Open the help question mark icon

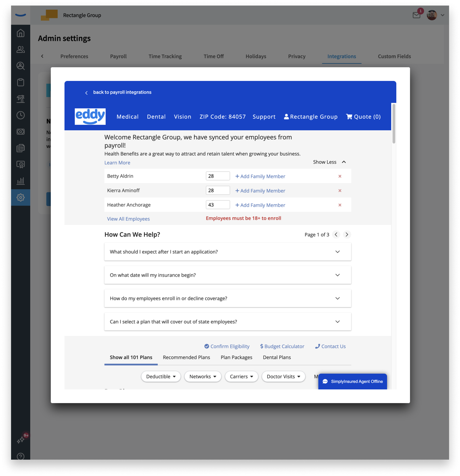click(x=21, y=456)
